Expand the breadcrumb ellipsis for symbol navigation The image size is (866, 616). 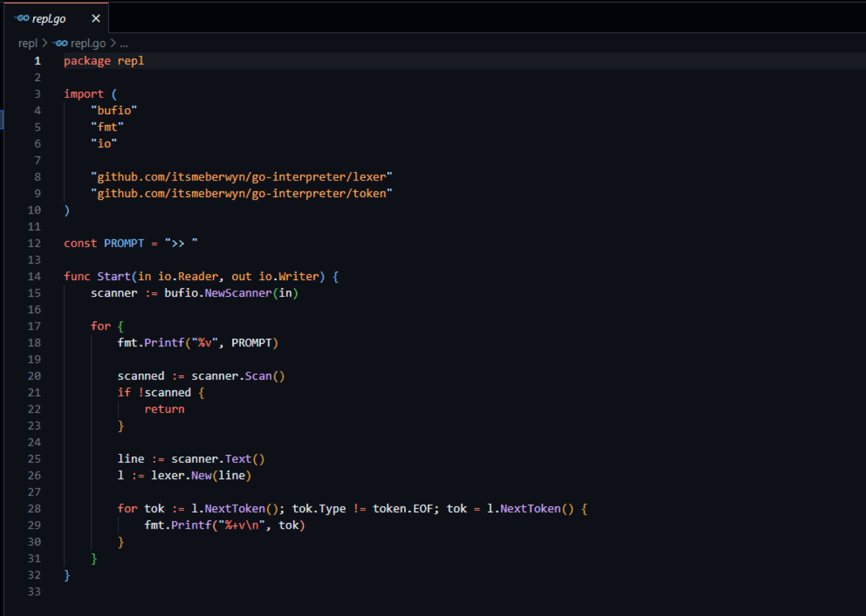point(124,43)
